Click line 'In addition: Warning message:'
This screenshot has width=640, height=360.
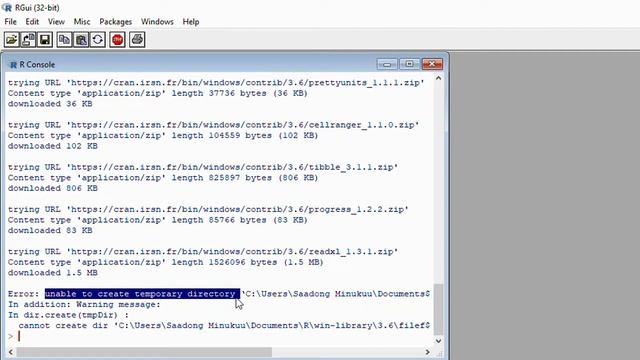tap(84, 304)
